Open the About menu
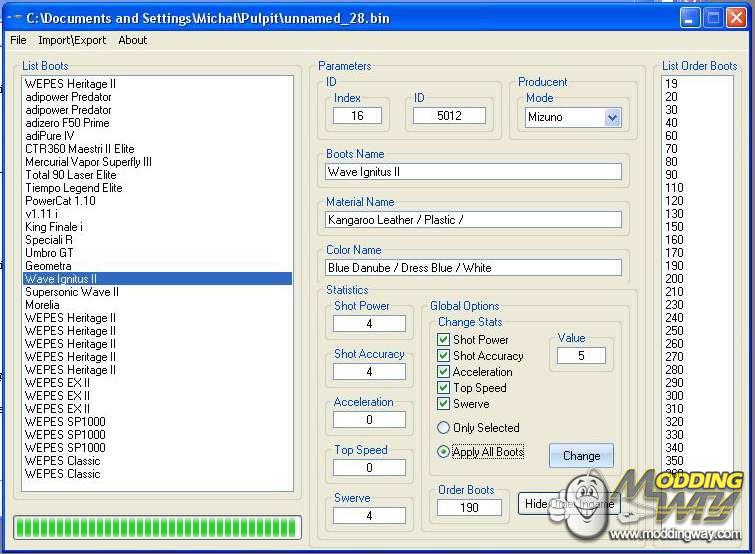The image size is (755, 554). pyautogui.click(x=132, y=40)
